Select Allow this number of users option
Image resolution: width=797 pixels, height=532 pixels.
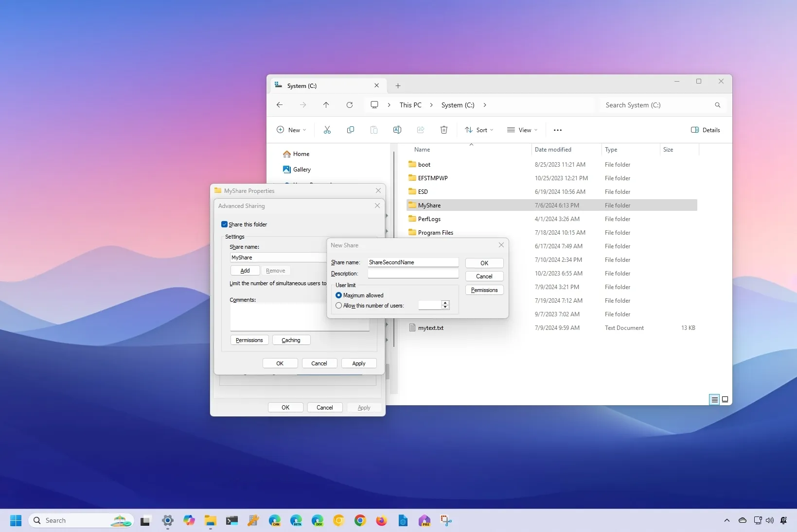(x=339, y=306)
